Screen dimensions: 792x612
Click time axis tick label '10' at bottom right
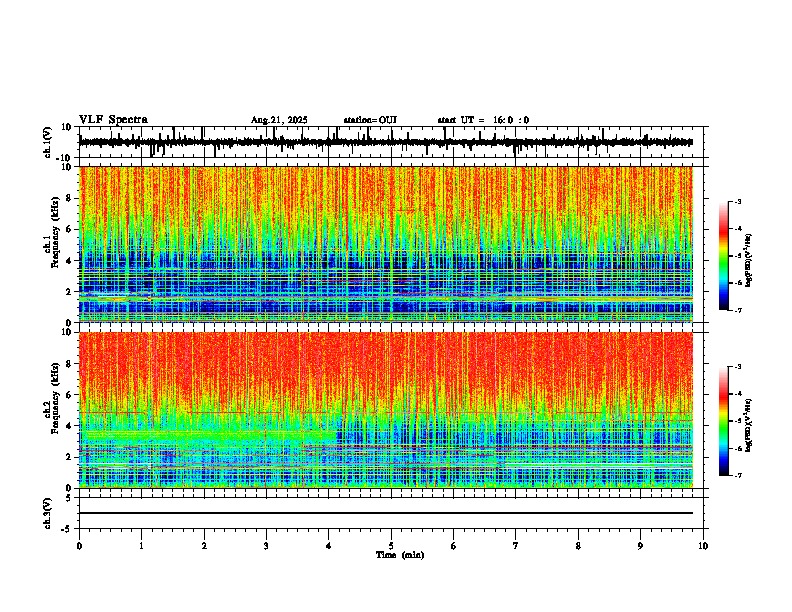point(703,546)
